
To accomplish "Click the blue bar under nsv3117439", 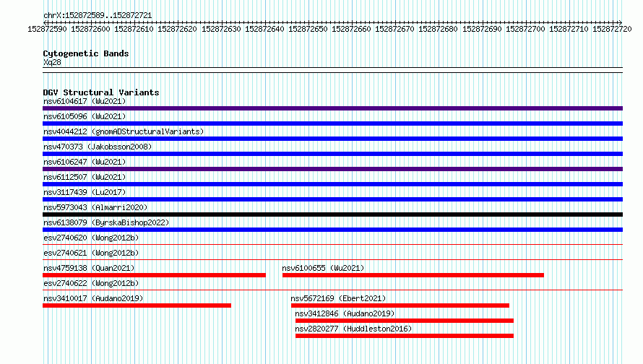I will click(332, 199).
